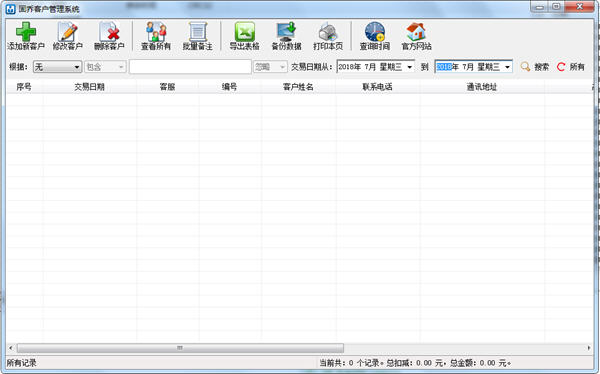The width and height of the screenshot is (600, 374).
Task: Click the 删除客户 red X icon
Action: [109, 32]
